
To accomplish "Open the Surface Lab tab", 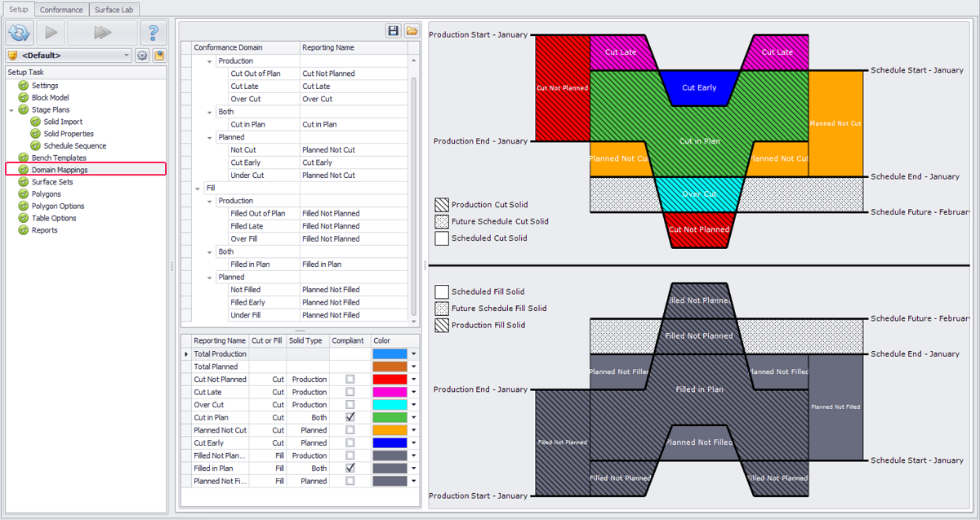I will pos(115,10).
